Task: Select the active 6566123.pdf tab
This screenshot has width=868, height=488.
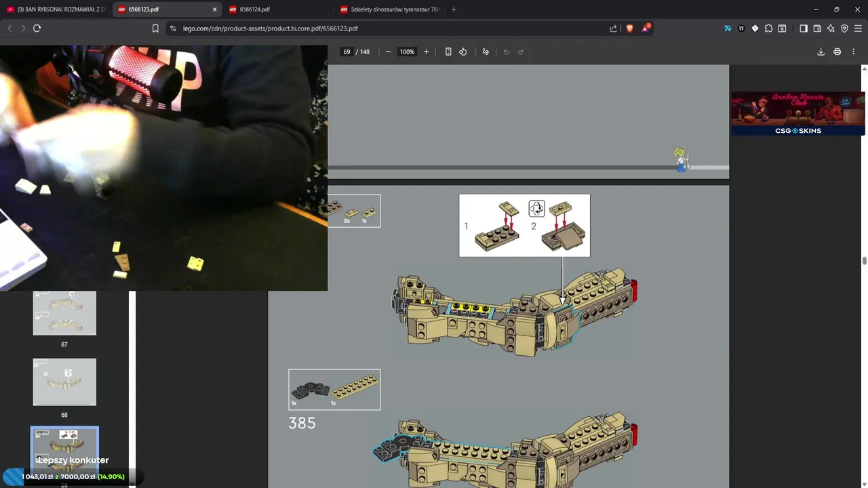Action: pyautogui.click(x=167, y=9)
